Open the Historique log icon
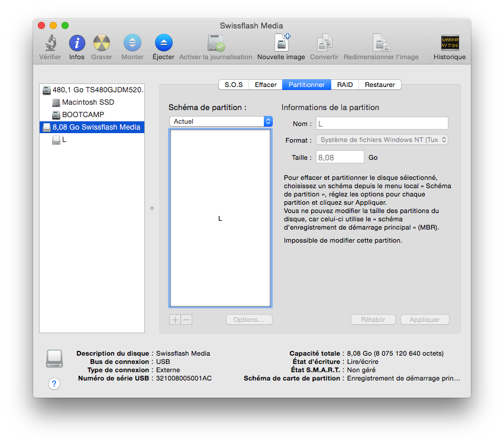The height and width of the screenshot is (445, 504). pos(450,43)
